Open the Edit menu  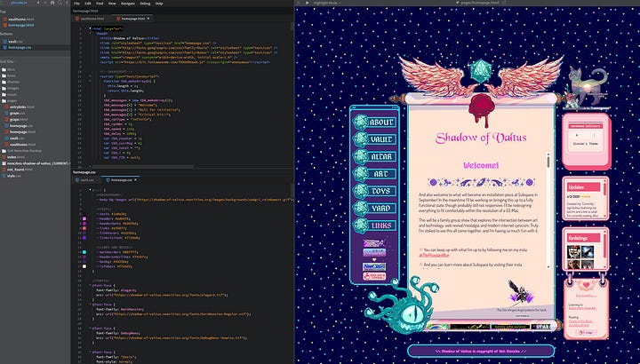[88, 4]
